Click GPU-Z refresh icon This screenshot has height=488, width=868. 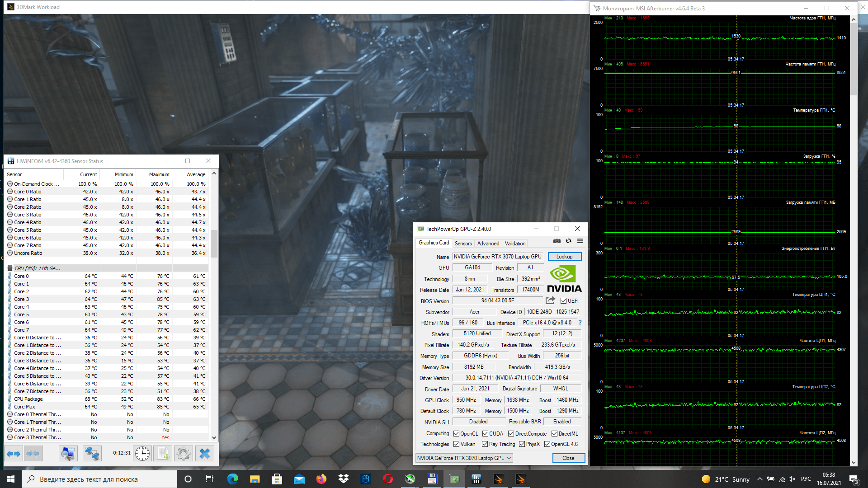[x=569, y=241]
